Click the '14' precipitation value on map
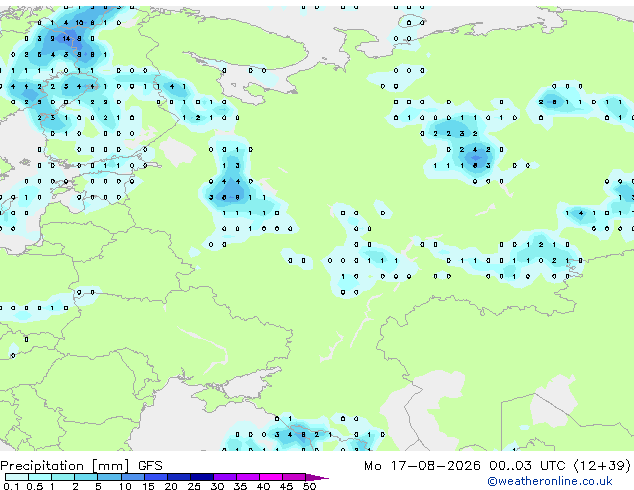 66,39
